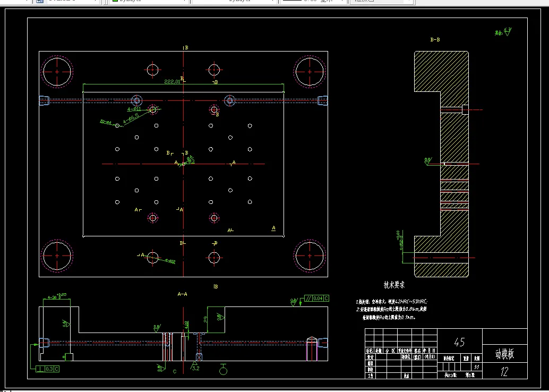Click the A-A section view title
Viewport: 549px width, 392px height.
point(182,294)
